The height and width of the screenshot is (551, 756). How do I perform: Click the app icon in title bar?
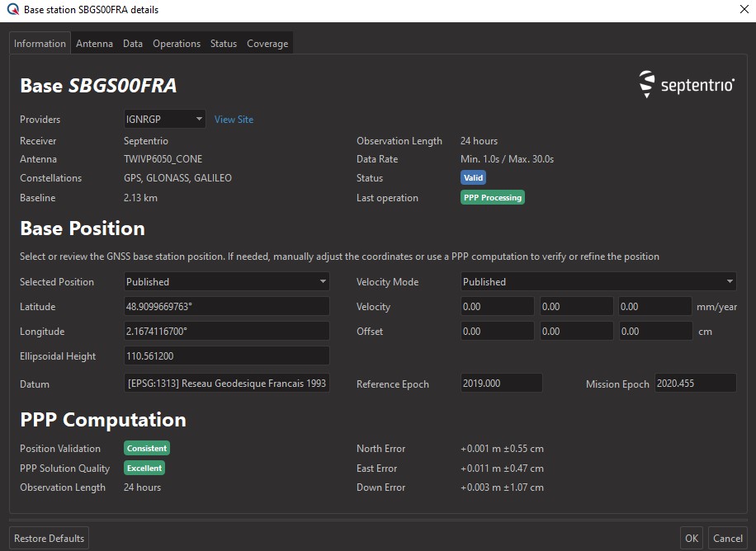click(x=12, y=10)
